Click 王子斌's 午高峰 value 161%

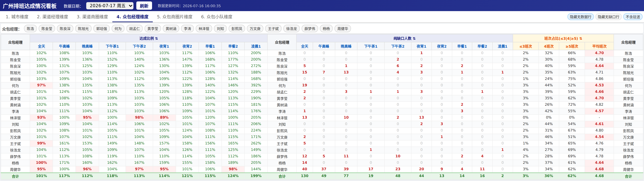click(65, 143)
